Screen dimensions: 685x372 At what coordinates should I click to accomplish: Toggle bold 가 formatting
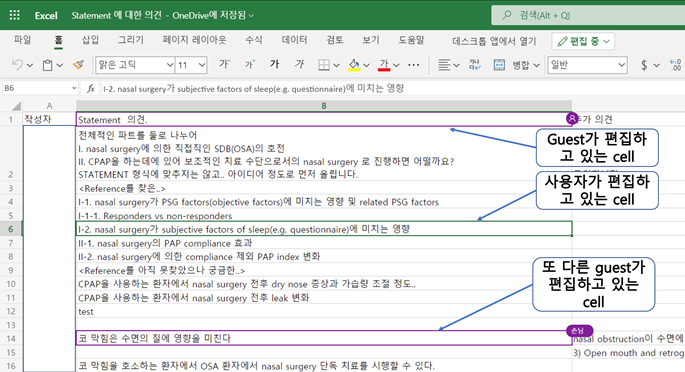click(x=274, y=65)
